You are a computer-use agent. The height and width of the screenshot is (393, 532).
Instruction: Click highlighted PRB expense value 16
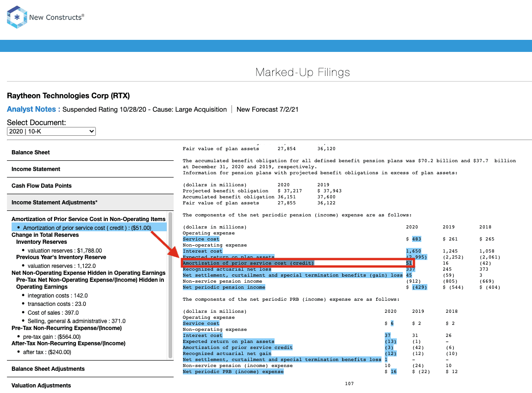pyautogui.click(x=394, y=372)
